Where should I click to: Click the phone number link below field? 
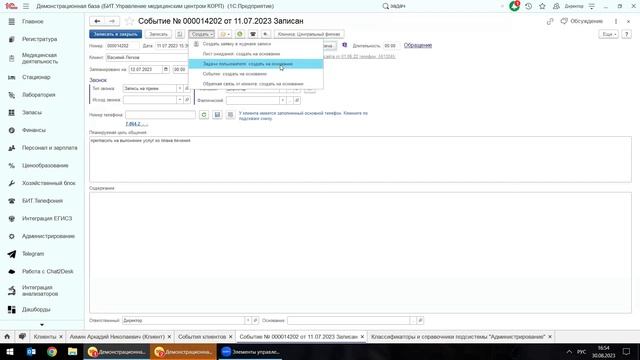coord(136,124)
